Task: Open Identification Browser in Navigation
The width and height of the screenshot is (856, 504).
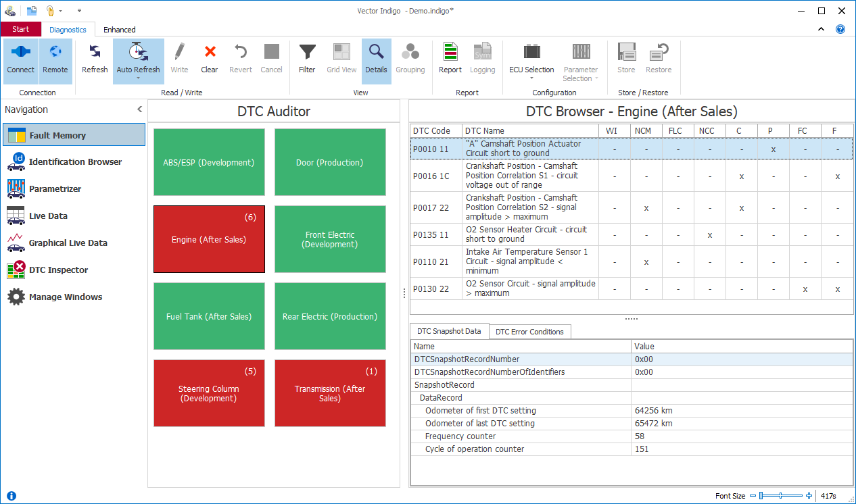Action: pos(74,161)
